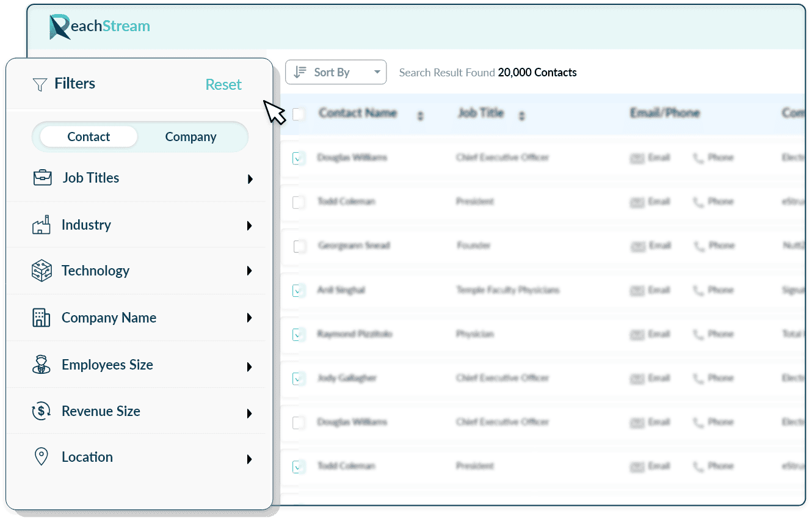Click the Industry factory icon
The image size is (812, 518).
click(41, 225)
